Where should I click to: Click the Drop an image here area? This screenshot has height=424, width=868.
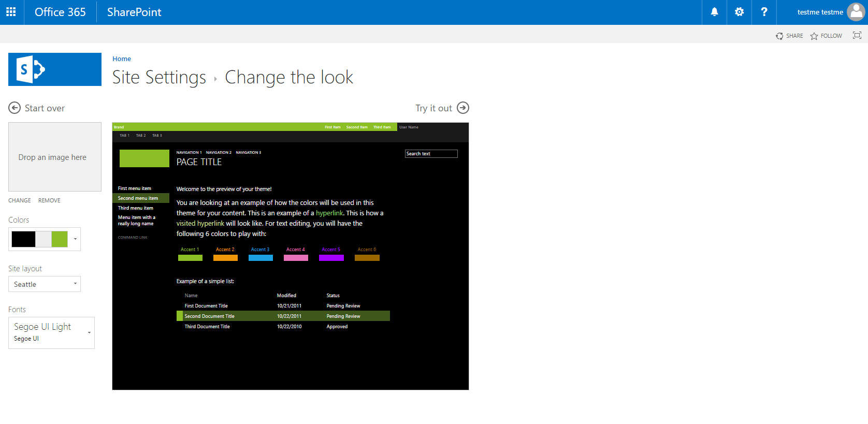[55, 157]
